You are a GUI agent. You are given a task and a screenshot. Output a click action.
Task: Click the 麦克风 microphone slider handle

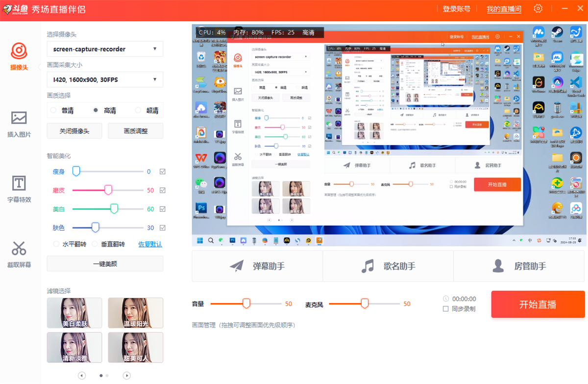point(365,304)
